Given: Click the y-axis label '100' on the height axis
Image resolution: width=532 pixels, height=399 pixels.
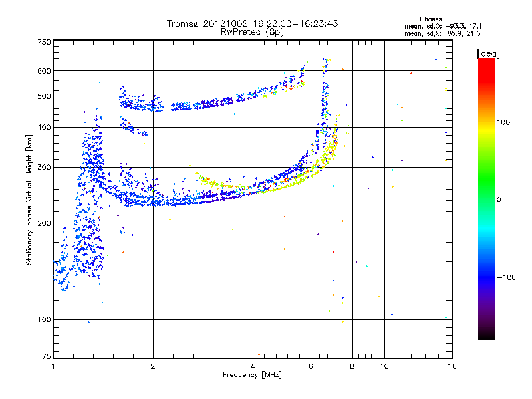Looking at the screenshot, I should click(44, 320).
